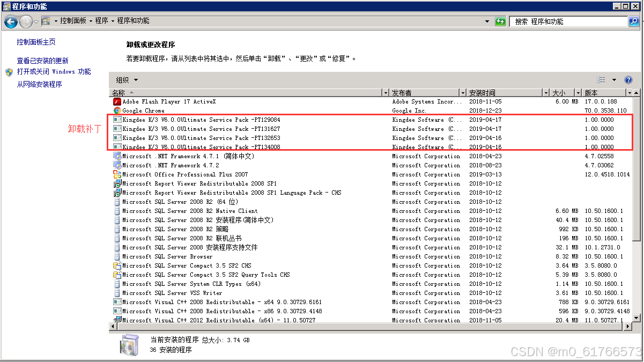Open the 安装时间 column filter dropdown arrow
The image size is (644, 362).
546,93
